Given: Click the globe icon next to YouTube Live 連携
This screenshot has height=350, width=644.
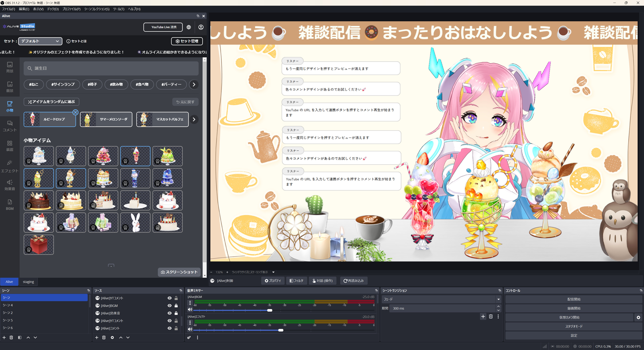Looking at the screenshot, I should (x=189, y=27).
